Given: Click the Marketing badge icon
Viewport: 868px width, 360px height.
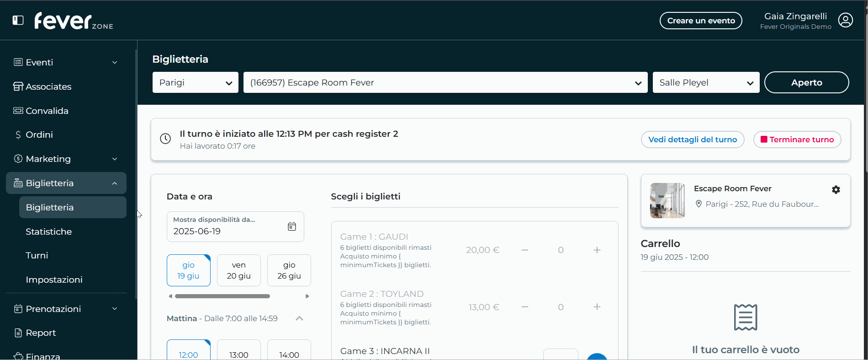Looking at the screenshot, I should click(18, 159).
